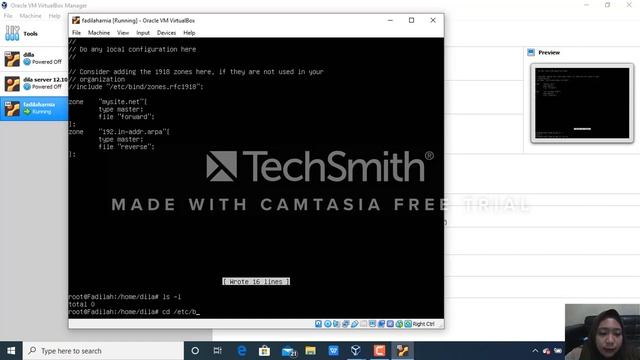Click 'cd /etc/b' command prompt line
This screenshot has height=360, width=640.
click(x=134, y=312)
